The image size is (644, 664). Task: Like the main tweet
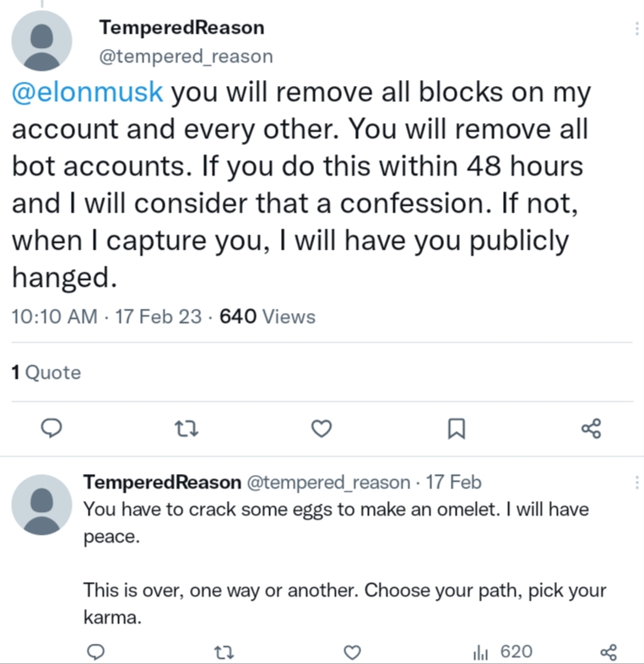(321, 429)
